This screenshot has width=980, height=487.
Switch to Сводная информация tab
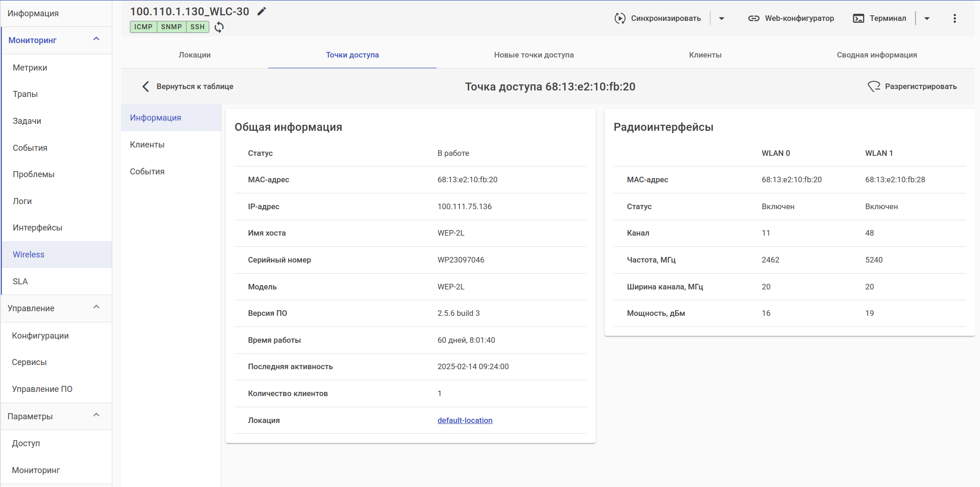(x=877, y=55)
